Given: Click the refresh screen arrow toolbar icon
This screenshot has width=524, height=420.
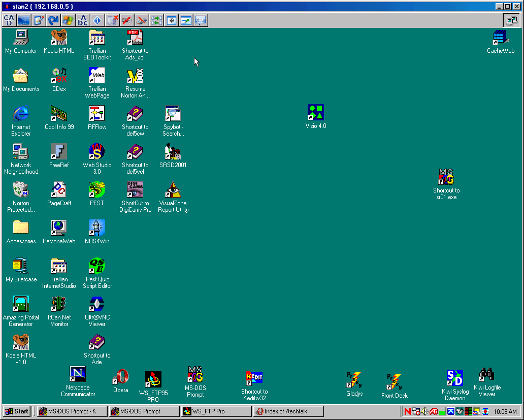Looking at the screenshot, I should coord(53,20).
